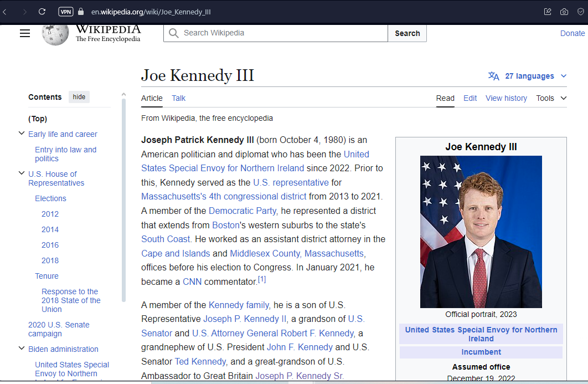Open the Boston link
The height and width of the screenshot is (384, 588).
coord(225,225)
